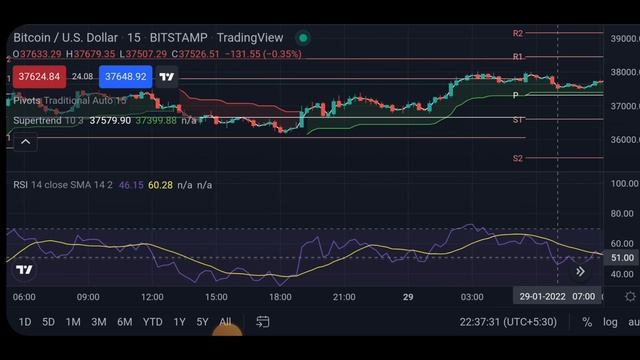Click the green market status dot
The image size is (640, 360).
(303, 38)
